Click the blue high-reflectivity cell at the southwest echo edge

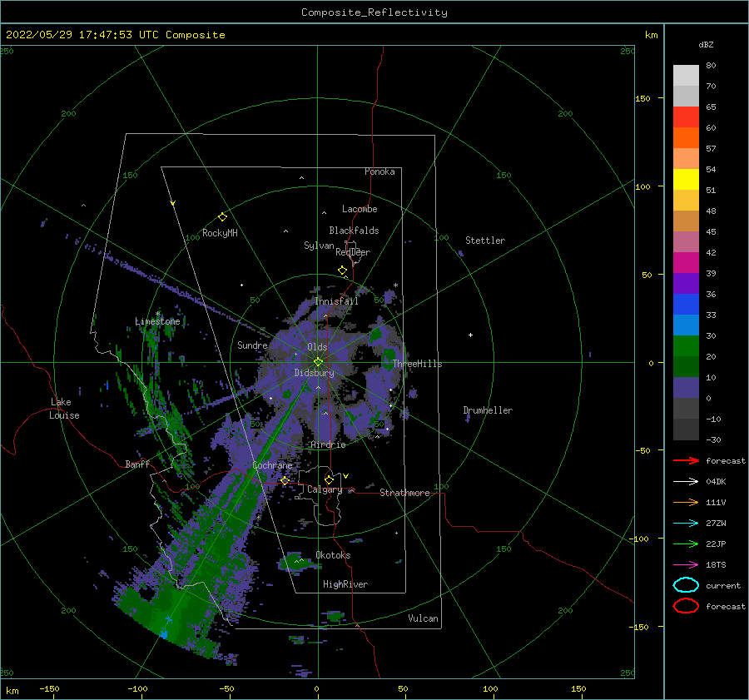point(164,634)
